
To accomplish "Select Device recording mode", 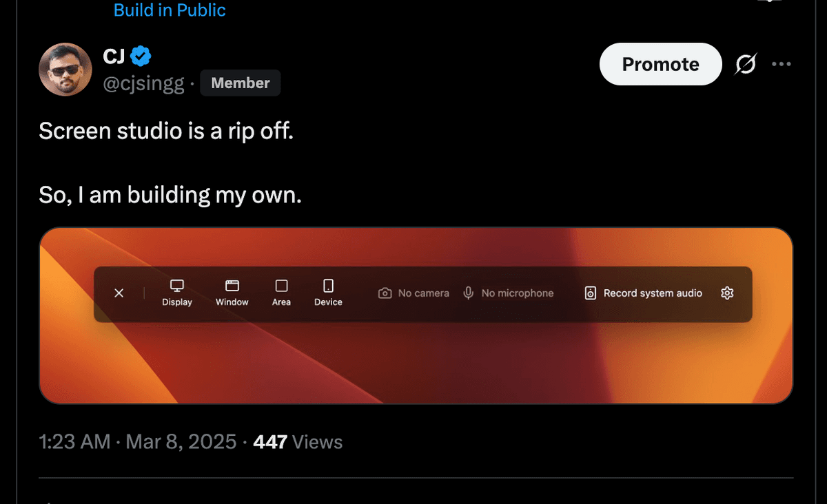I will 328,293.
